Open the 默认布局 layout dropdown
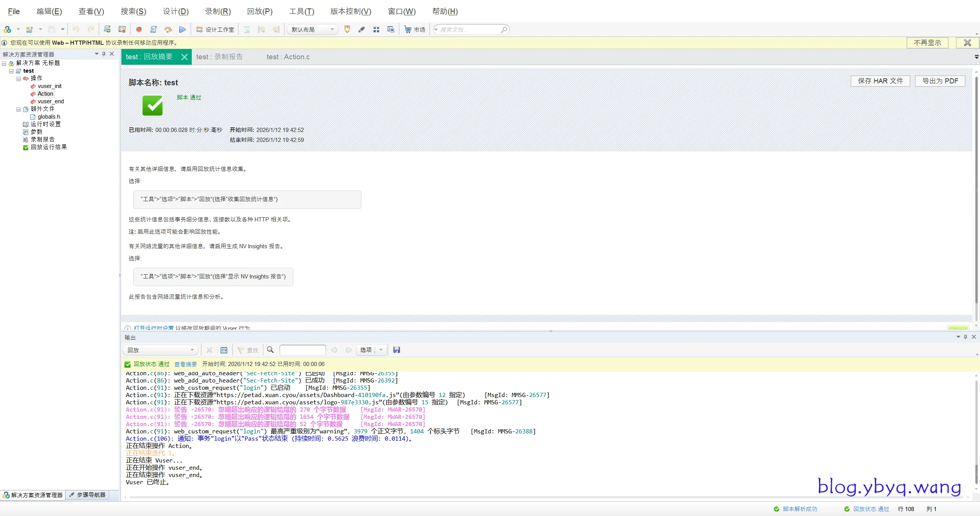The image size is (980, 516). [332, 29]
